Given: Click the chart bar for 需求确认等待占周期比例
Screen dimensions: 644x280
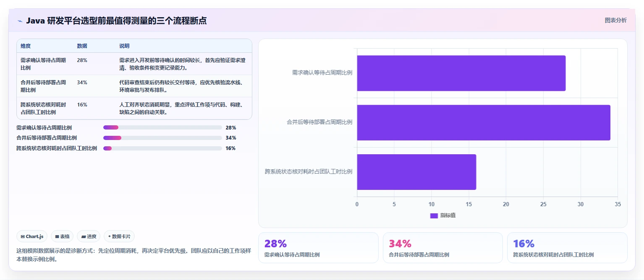Looking at the screenshot, I should point(461,73).
